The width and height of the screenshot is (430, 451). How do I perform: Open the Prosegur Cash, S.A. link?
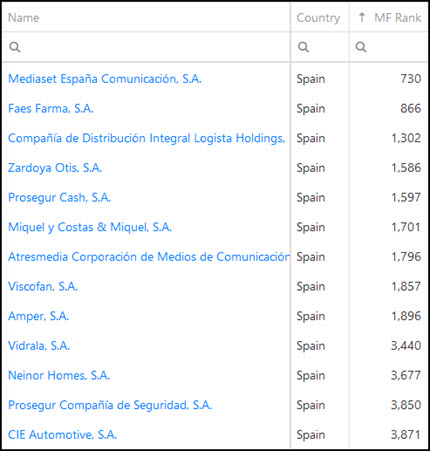pos(59,198)
